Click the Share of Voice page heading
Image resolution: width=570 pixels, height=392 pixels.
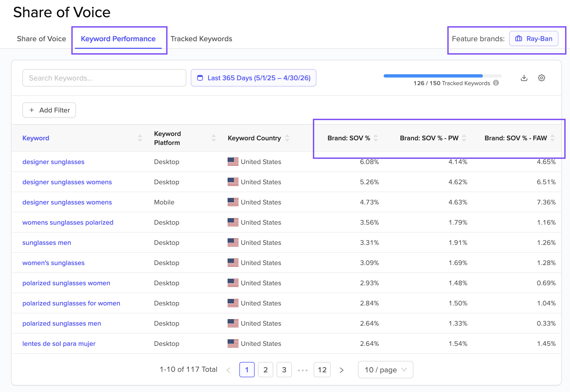[62, 12]
